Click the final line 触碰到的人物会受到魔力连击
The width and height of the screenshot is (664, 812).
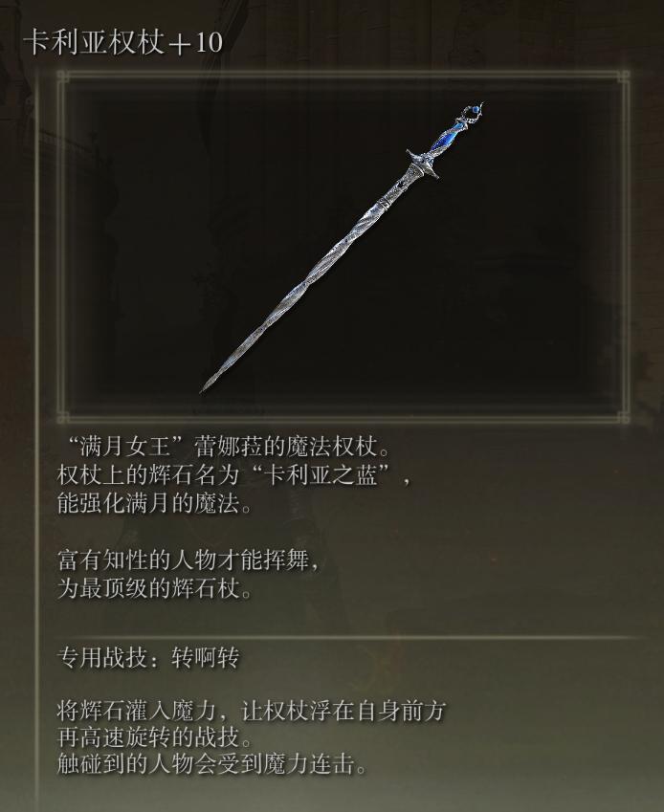[x=211, y=764]
